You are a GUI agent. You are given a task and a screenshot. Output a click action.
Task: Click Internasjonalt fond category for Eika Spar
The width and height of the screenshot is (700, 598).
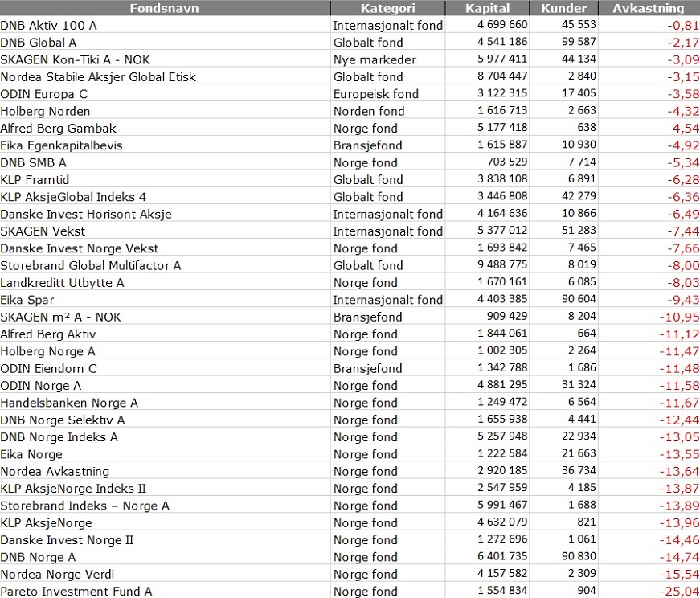[388, 300]
